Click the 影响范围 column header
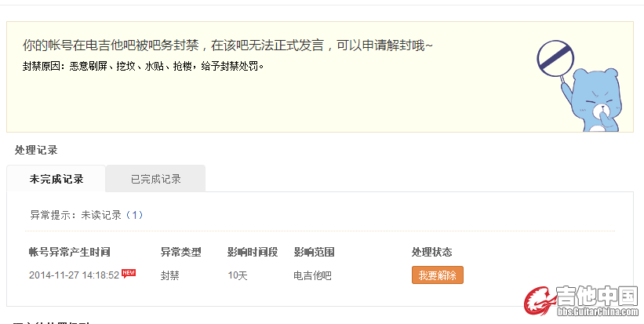The width and height of the screenshot is (644, 324). point(315,252)
